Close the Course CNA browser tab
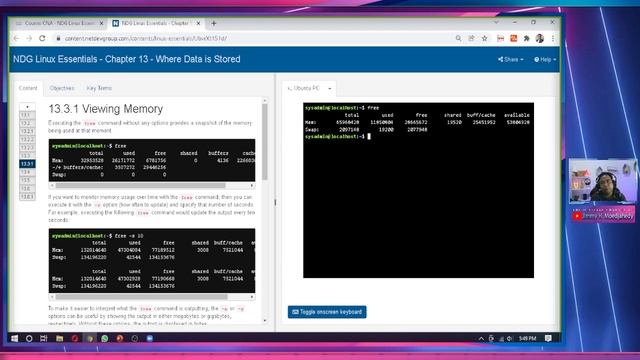This screenshot has width=640, height=360. pos(102,23)
